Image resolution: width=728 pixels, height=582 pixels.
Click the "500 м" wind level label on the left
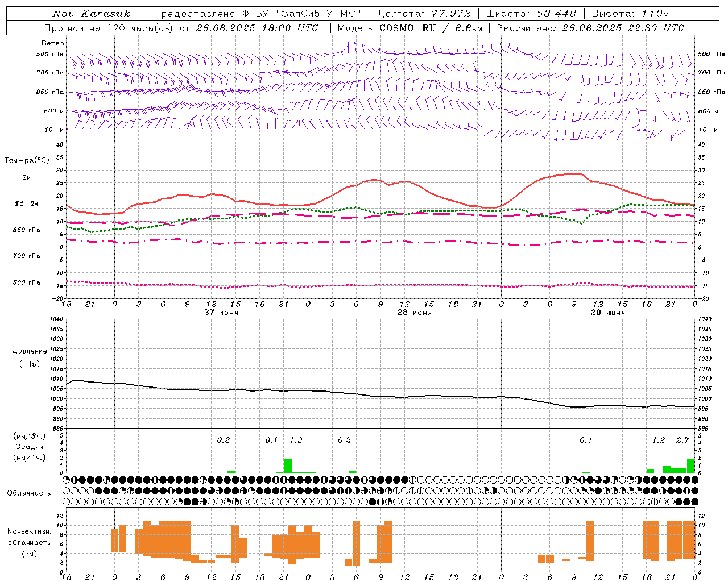[54, 111]
